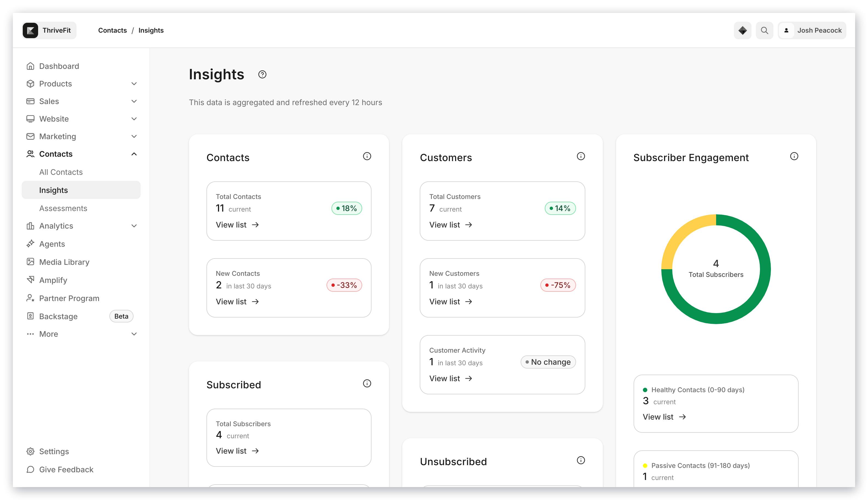View list for Total Subscribers
The height and width of the screenshot is (500, 868).
(x=237, y=451)
